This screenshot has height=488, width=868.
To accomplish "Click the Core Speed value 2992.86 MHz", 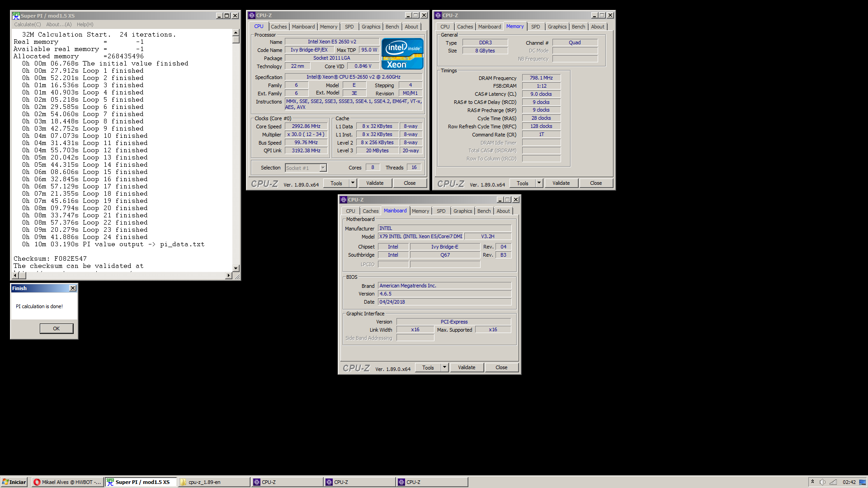I will click(306, 127).
